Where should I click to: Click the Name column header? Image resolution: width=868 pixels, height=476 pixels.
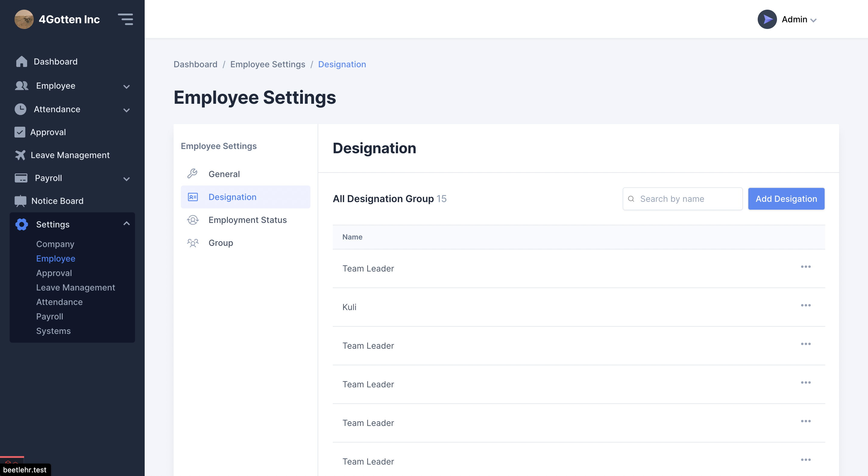352,237
